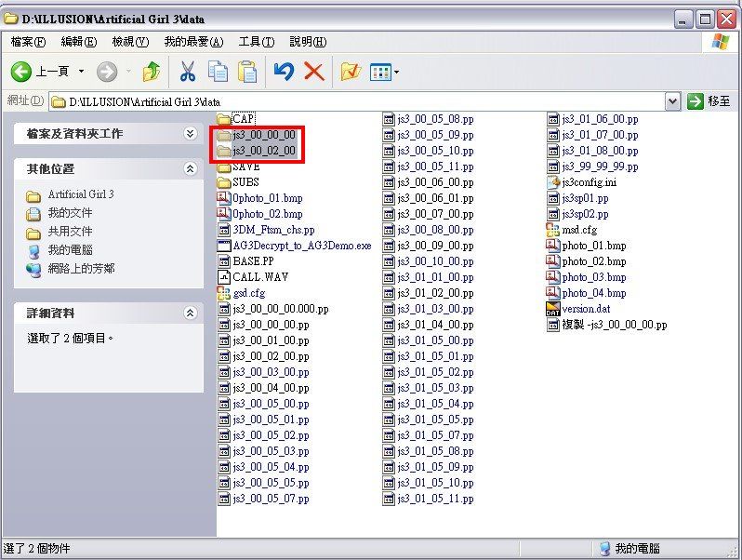Select the version.dat file icon
Viewport: 742px width, 560px height.
coord(552,309)
